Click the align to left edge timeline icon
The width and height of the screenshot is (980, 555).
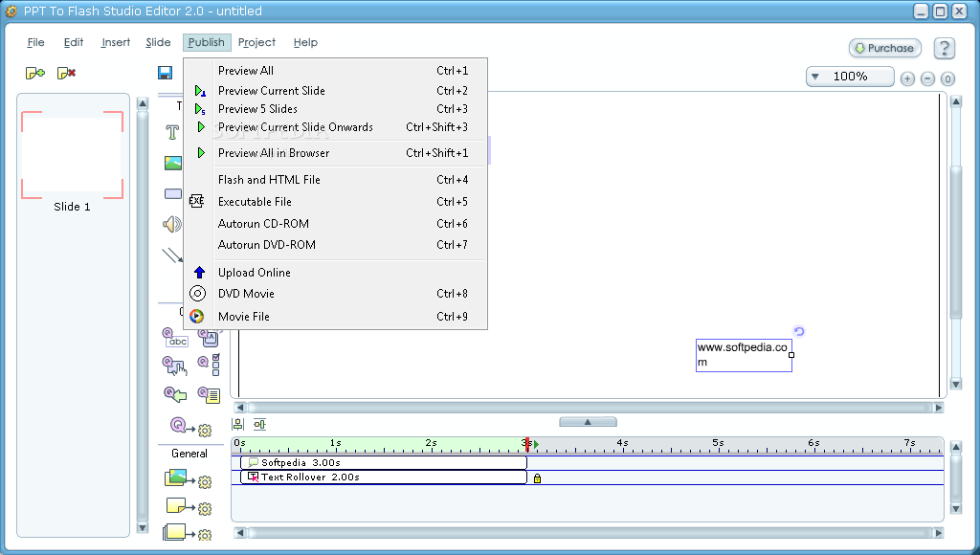[x=238, y=424]
